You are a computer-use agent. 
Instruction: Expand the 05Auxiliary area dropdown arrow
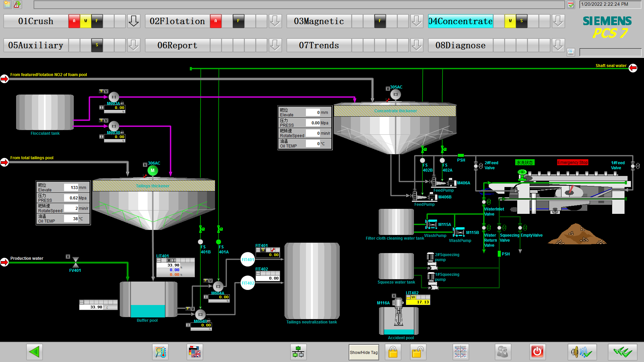tap(133, 45)
